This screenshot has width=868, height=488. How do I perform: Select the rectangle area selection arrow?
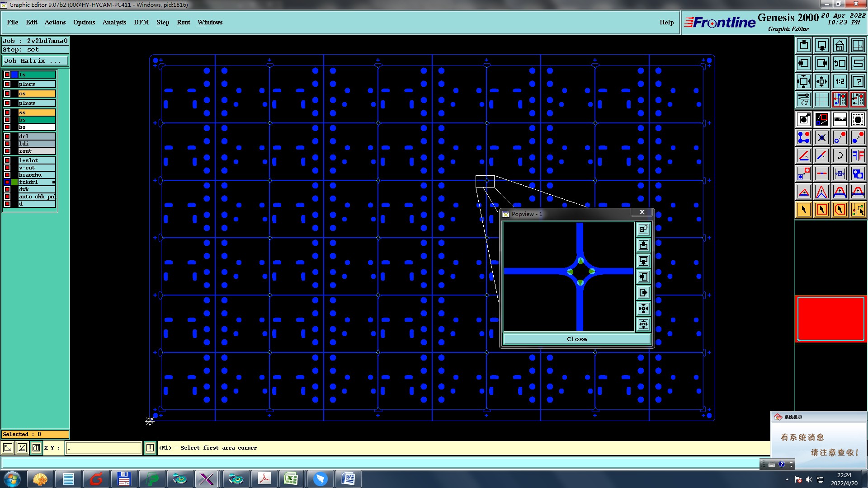click(821, 210)
